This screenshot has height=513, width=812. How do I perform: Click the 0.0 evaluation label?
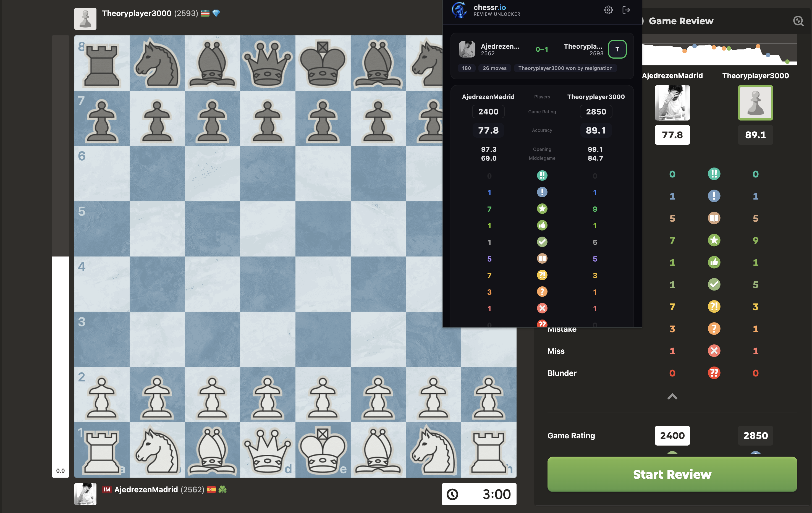(60, 471)
